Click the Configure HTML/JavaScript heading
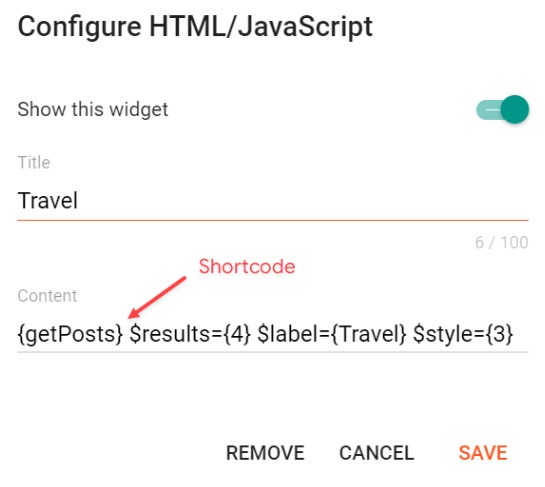This screenshot has width=545, height=487. coord(195,27)
